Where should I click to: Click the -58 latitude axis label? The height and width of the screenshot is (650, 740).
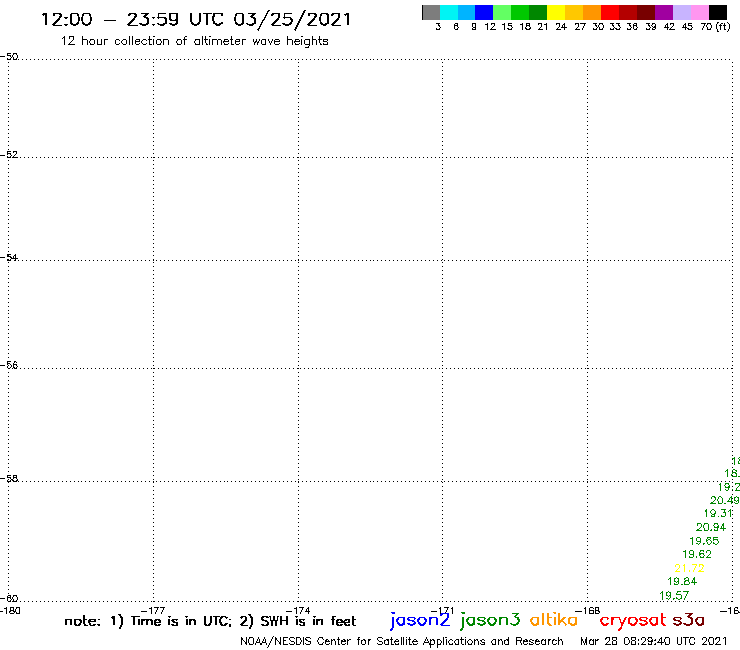[9, 479]
